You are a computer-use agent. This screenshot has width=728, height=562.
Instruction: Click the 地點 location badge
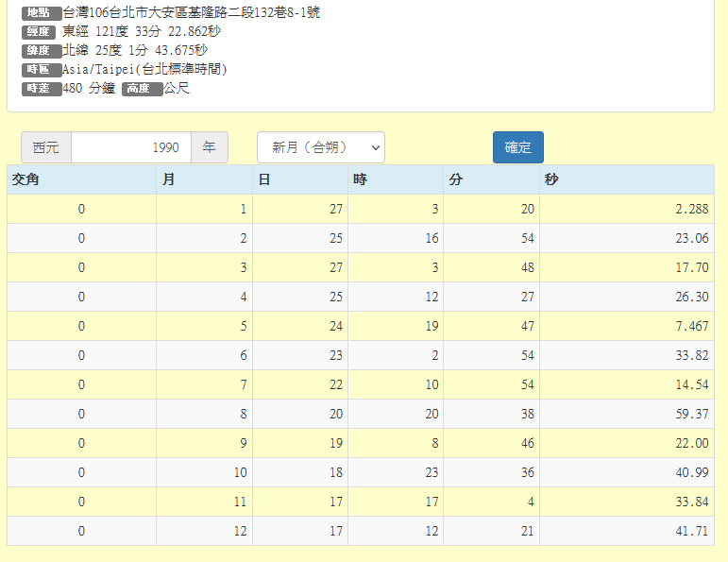coord(41,13)
